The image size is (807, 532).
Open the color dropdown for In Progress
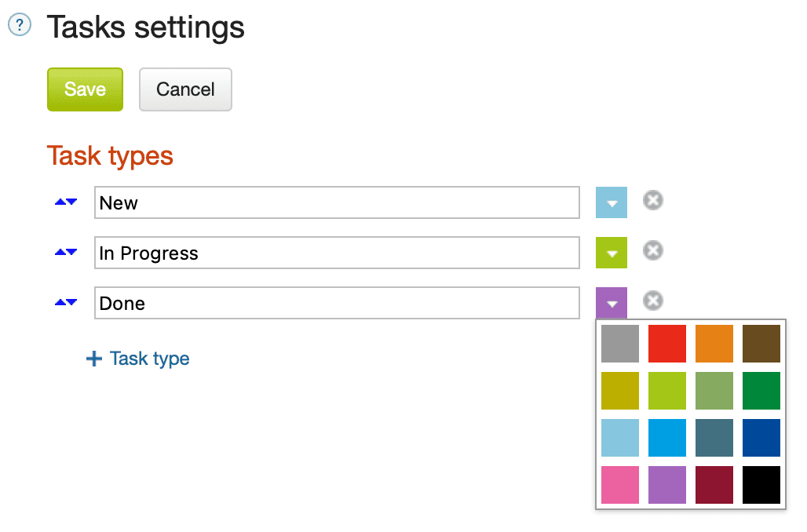tap(612, 252)
